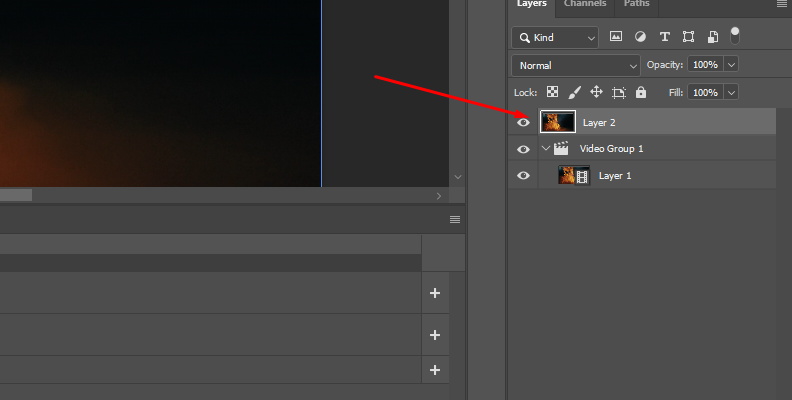Switch to the Channels tab

584,4
